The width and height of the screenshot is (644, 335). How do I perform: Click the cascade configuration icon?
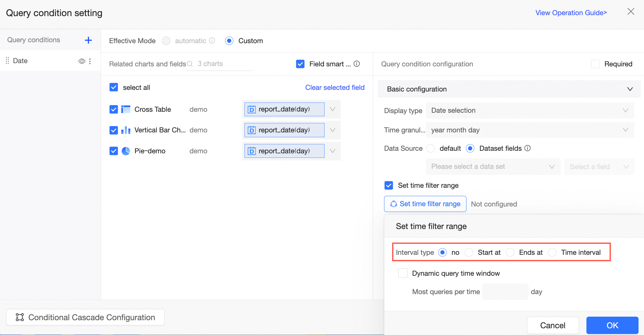pos(20,317)
